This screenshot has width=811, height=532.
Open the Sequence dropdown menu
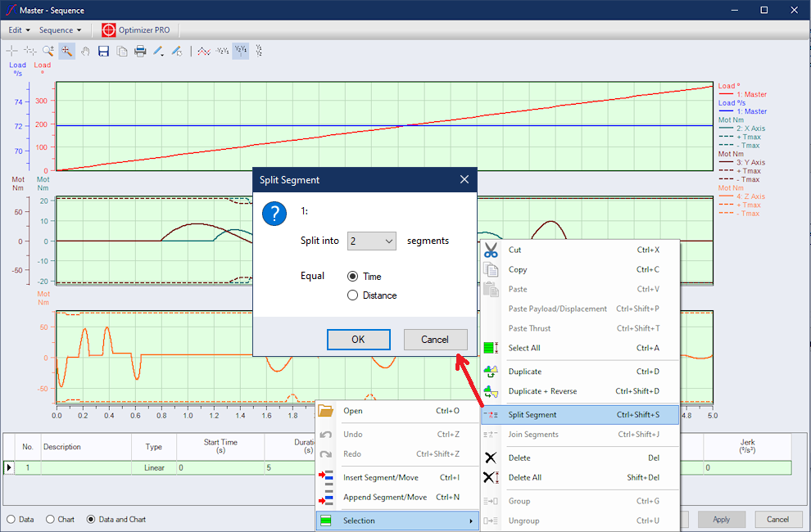point(61,30)
